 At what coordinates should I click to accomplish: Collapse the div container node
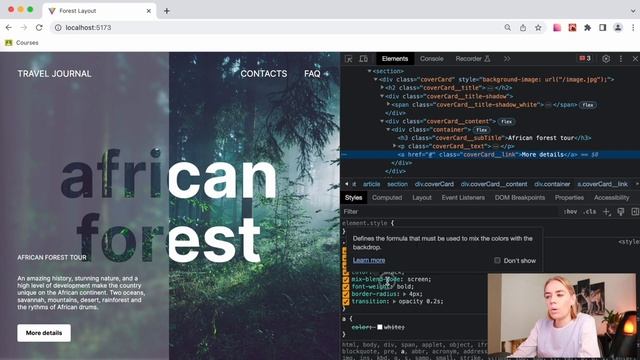coord(388,129)
